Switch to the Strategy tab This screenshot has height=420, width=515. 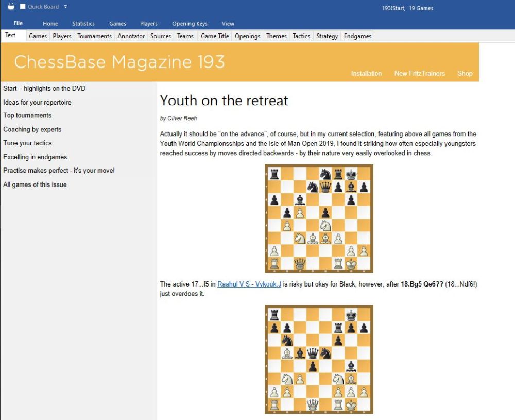(x=327, y=36)
